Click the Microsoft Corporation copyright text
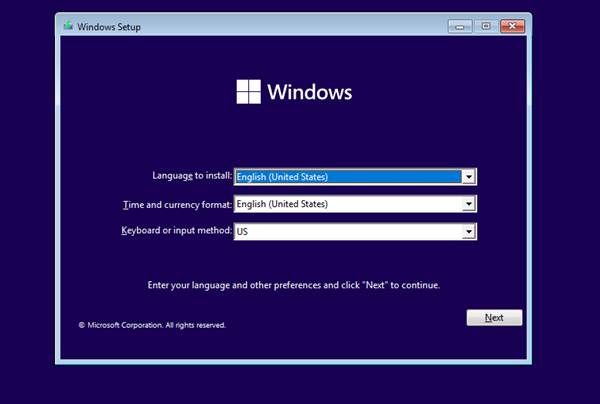600x404 pixels. point(152,325)
